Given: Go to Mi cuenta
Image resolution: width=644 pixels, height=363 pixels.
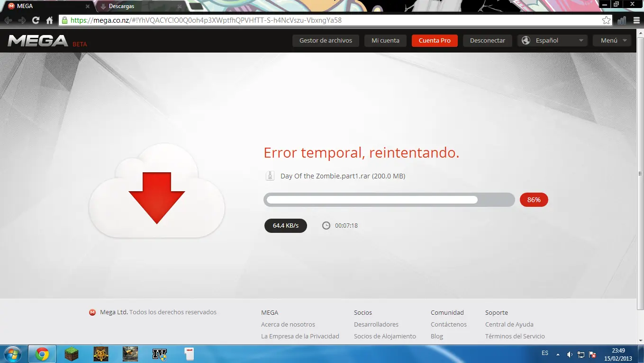Looking at the screenshot, I should tap(385, 41).
